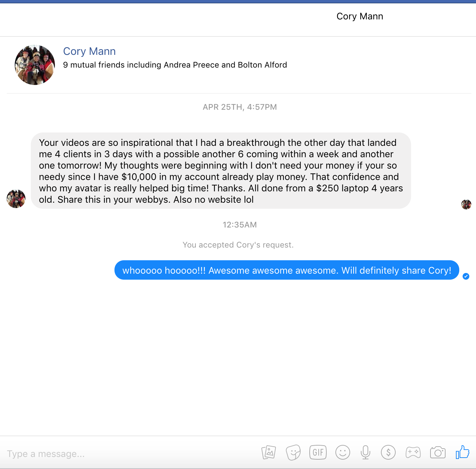The height and width of the screenshot is (469, 476).
Task: Click the seen avatar indicator at right
Action: [x=466, y=204]
